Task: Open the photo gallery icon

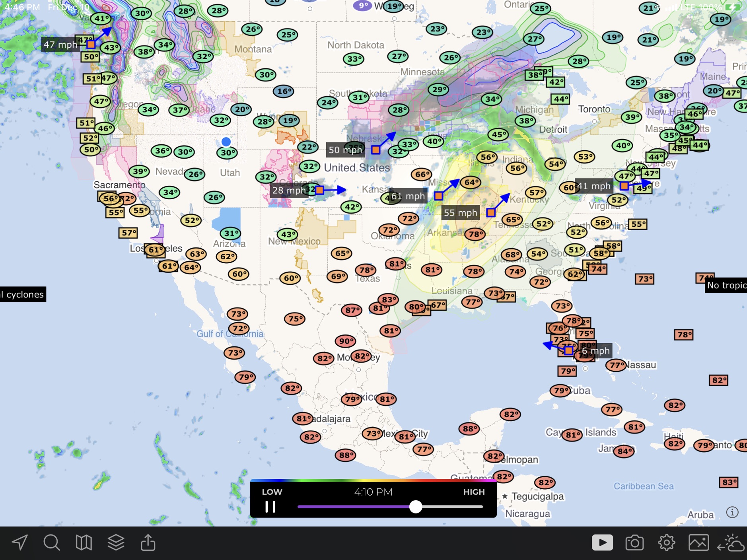Action: (x=698, y=542)
